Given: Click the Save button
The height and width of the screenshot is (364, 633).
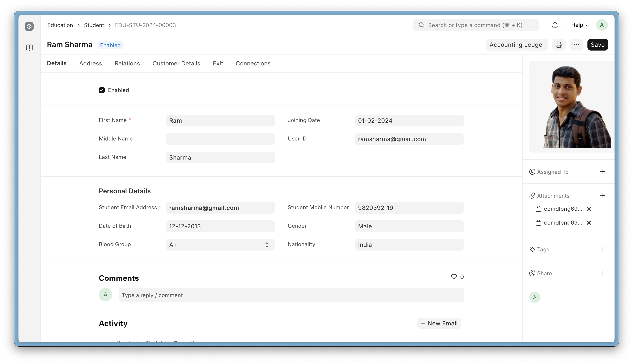Looking at the screenshot, I should click(598, 45).
